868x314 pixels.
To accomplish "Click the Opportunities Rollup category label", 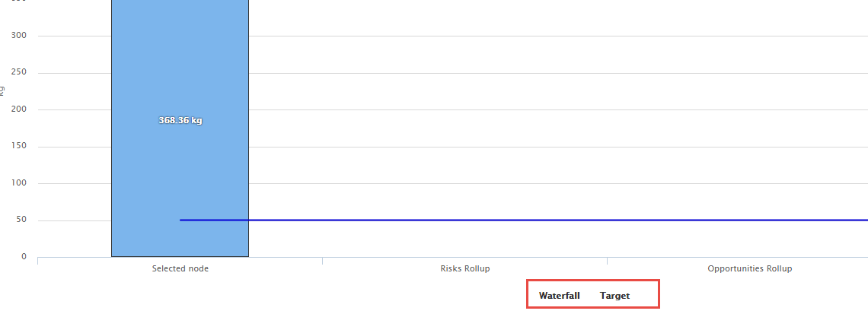I will coord(749,268).
